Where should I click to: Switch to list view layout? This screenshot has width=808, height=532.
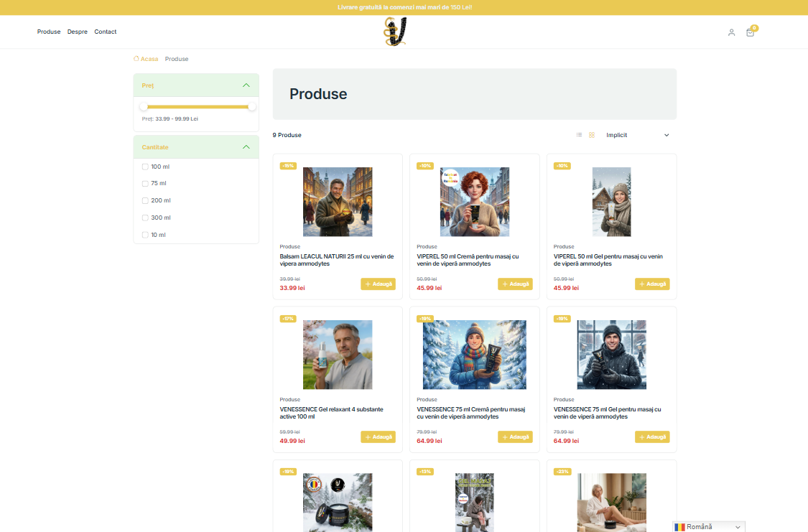pyautogui.click(x=580, y=135)
